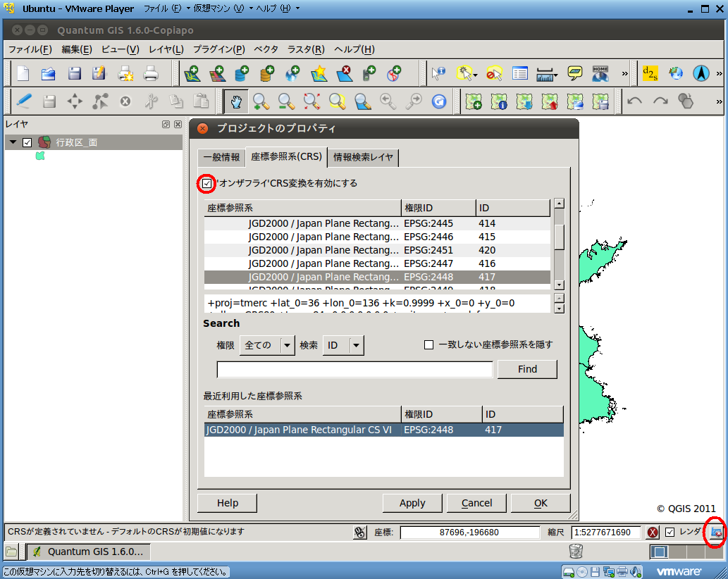This screenshot has width=728, height=579.
Task: Click the Help button
Action: coord(228,503)
